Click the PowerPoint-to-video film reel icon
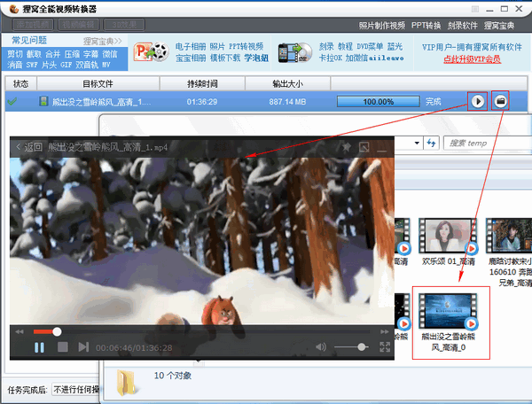Viewport: 532px width, 404px height. click(x=152, y=52)
